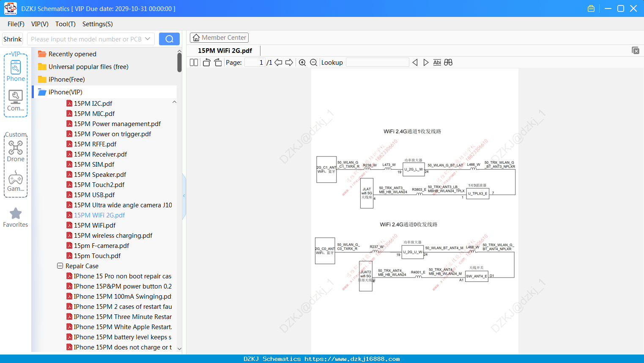Collapse the Repair Case tree node
This screenshot has height=363, width=644.
tap(60, 266)
